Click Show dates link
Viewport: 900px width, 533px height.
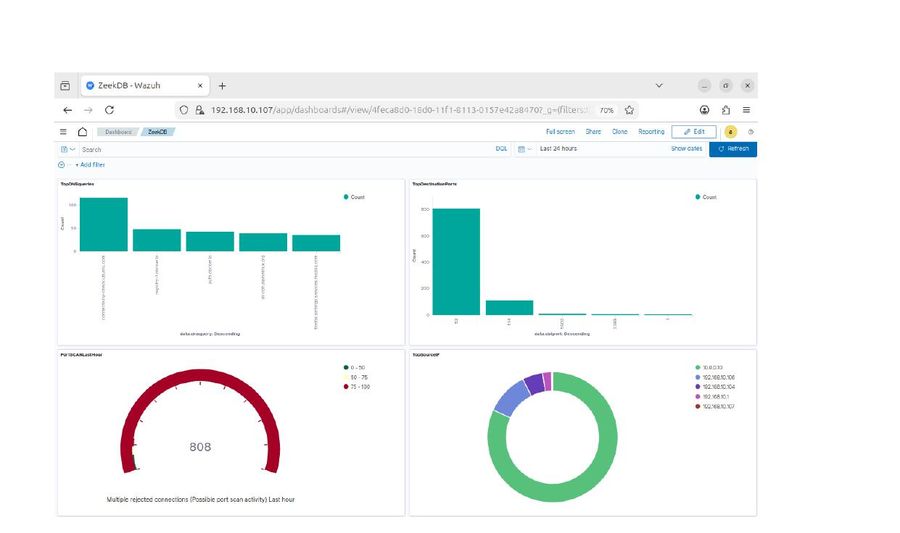(686, 149)
